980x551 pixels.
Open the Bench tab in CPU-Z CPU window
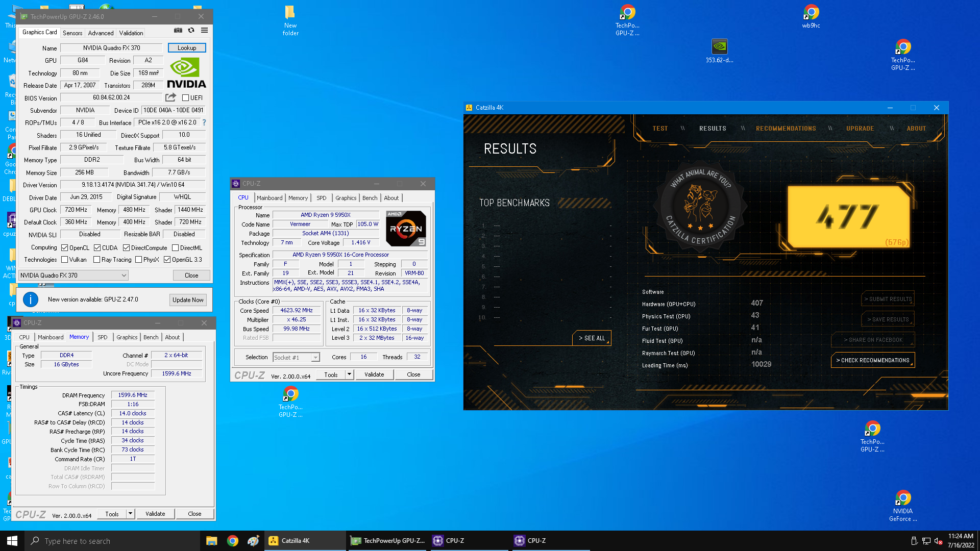click(370, 198)
